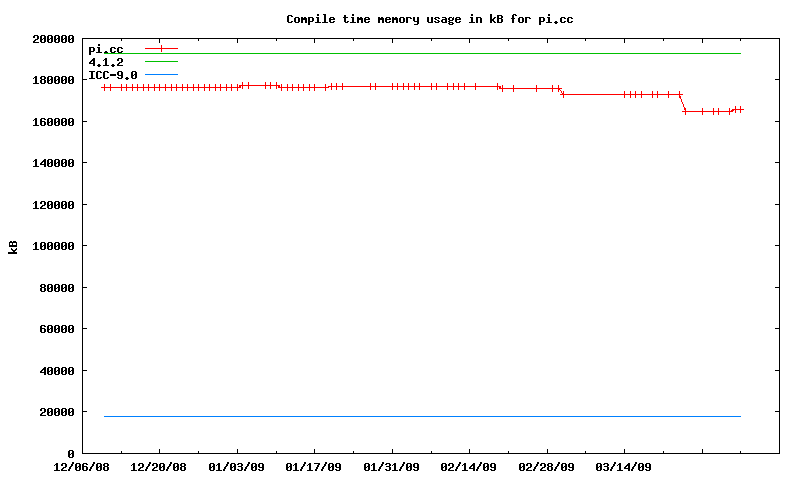Select the 03/14/09 date on the x-axis

624,467
